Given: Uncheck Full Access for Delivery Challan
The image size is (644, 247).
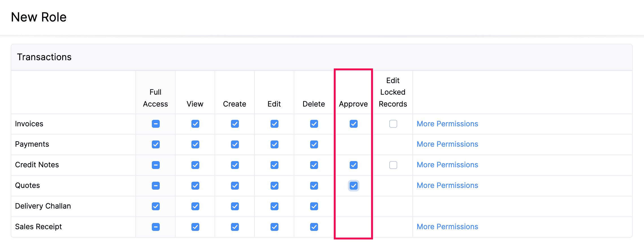Looking at the screenshot, I should [x=156, y=206].
